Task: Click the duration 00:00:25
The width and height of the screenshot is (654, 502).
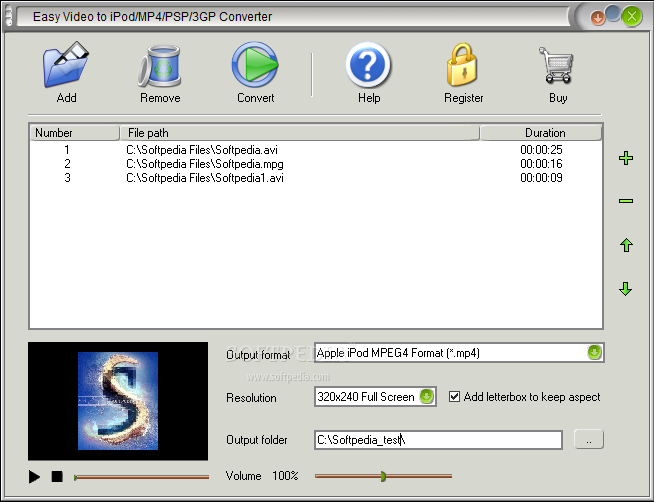Action: pos(541,150)
